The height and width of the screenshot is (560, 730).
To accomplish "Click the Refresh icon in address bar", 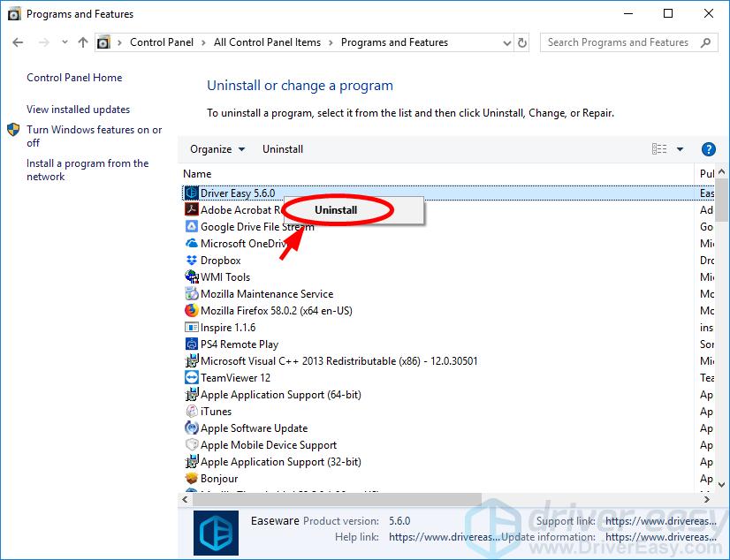I will tap(522, 42).
